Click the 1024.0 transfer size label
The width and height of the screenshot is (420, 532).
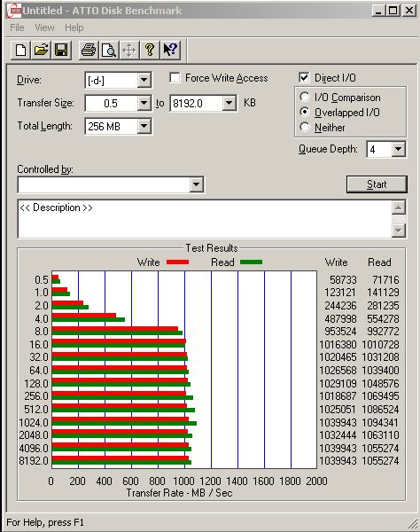[x=34, y=423]
